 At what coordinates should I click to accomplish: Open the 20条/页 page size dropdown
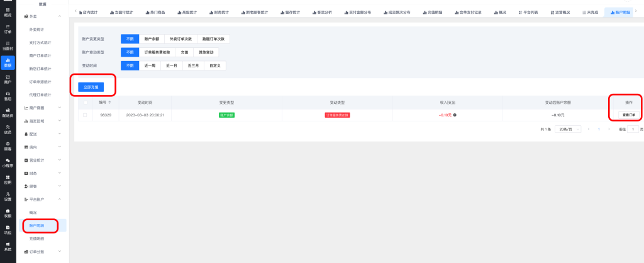point(567,129)
